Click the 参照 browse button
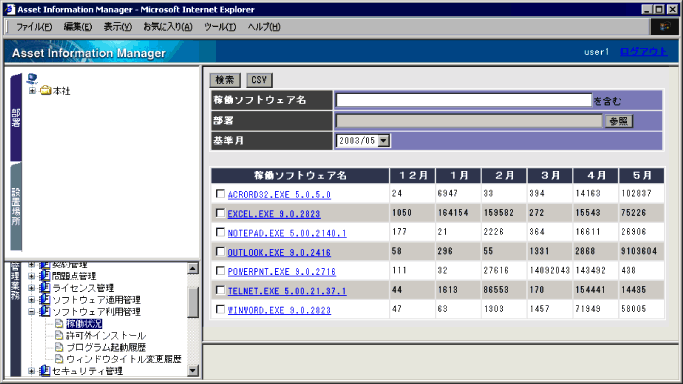 [619, 121]
